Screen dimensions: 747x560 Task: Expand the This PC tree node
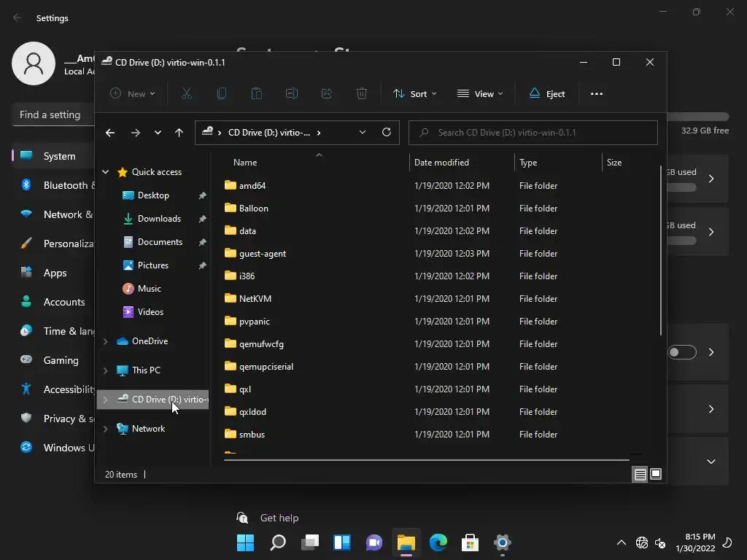tap(105, 370)
